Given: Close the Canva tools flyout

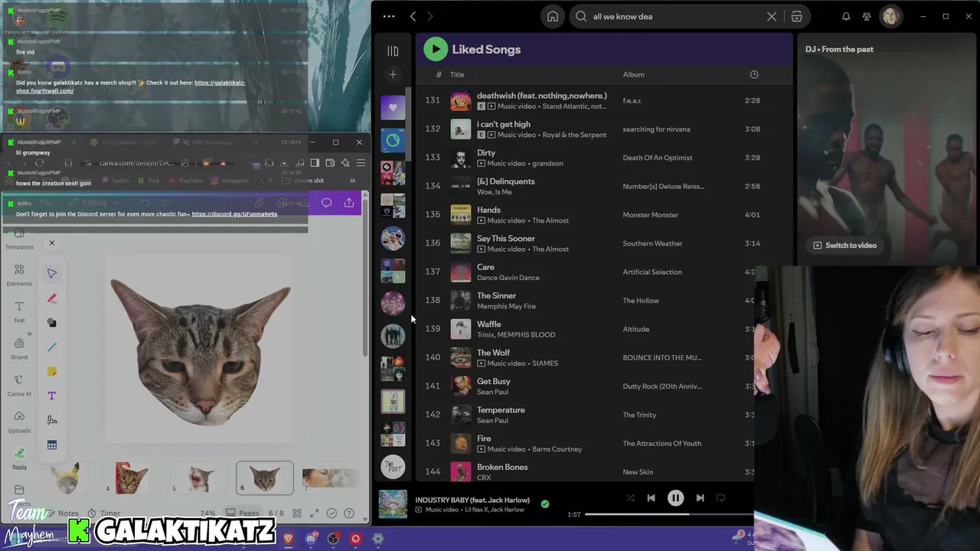Looking at the screenshot, I should click(52, 243).
